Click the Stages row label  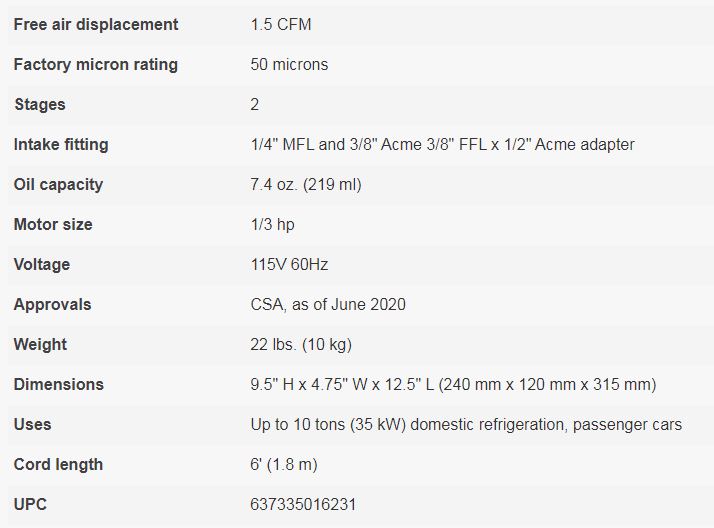[39, 104]
